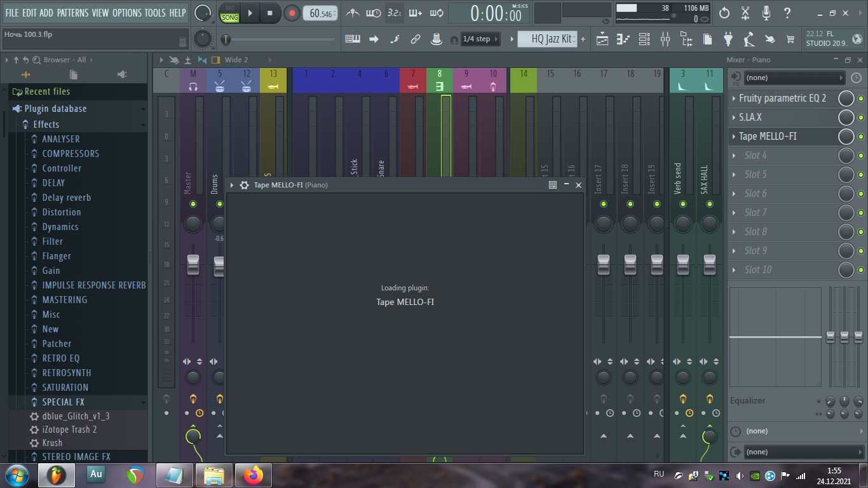Click the tempo 60.546 field
This screenshot has width=868, height=488.
pos(320,13)
